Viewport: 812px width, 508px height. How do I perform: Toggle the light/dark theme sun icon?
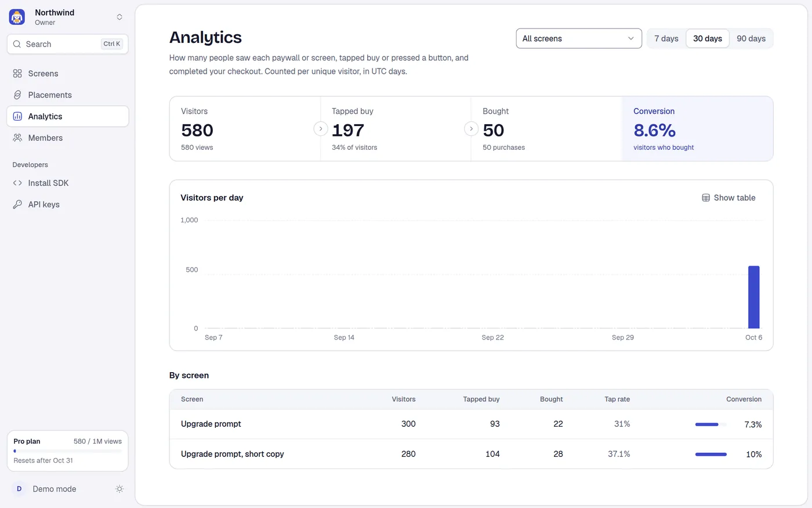pos(119,489)
